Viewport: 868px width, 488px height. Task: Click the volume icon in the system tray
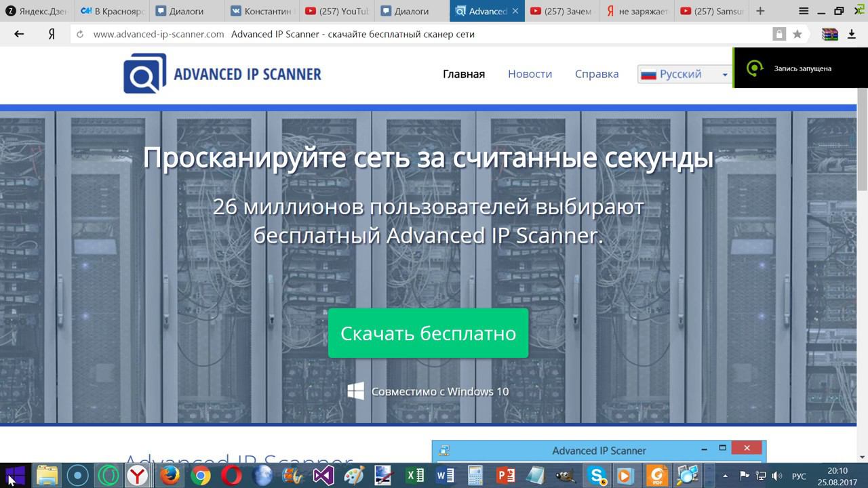[x=777, y=476]
